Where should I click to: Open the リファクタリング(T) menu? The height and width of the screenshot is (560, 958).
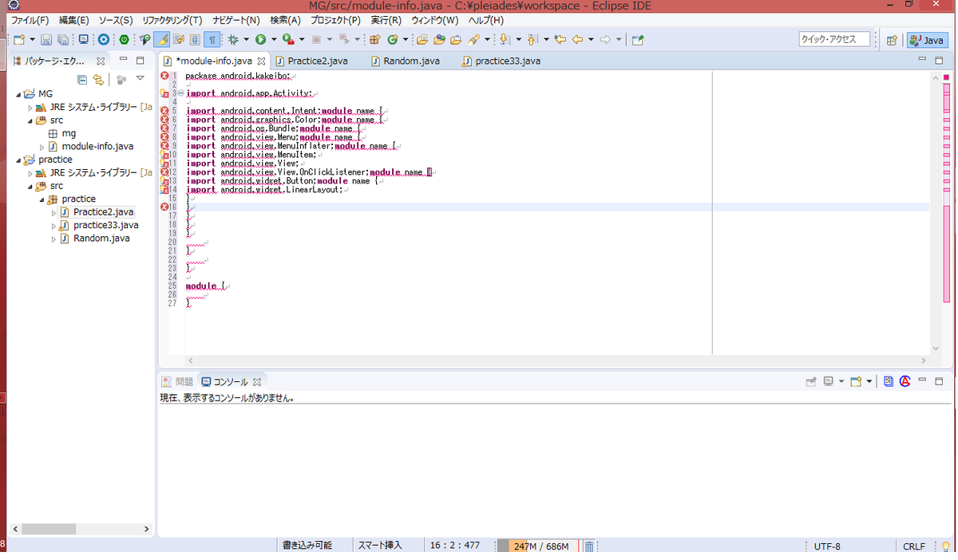(x=172, y=20)
